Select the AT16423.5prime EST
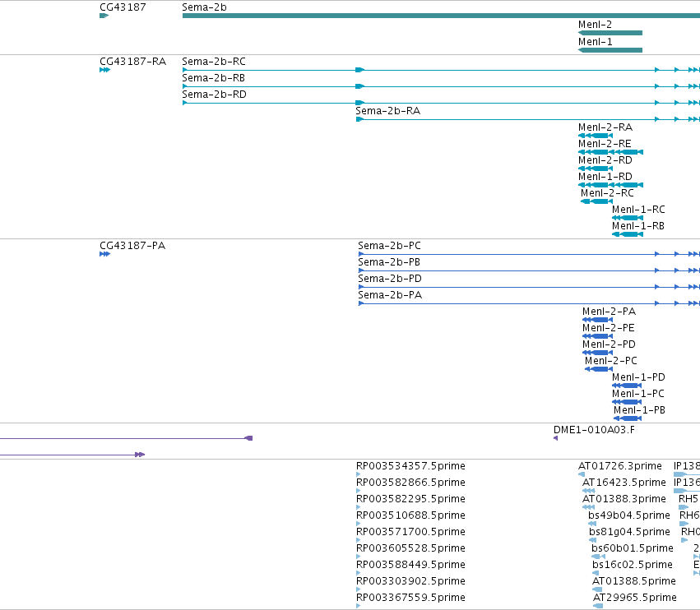Image resolution: width=700 pixels, height=610 pixels. [589, 491]
